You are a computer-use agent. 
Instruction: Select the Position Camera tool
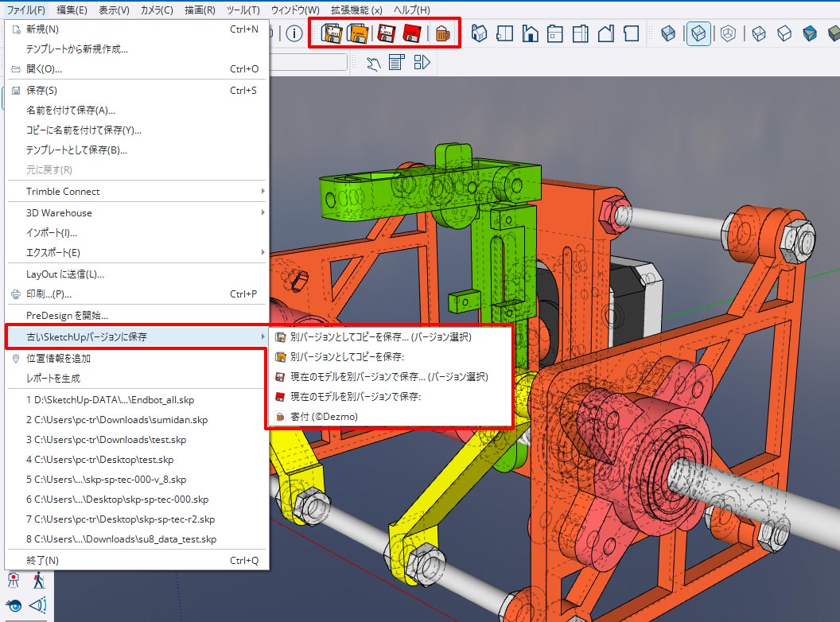pyautogui.click(x=14, y=581)
